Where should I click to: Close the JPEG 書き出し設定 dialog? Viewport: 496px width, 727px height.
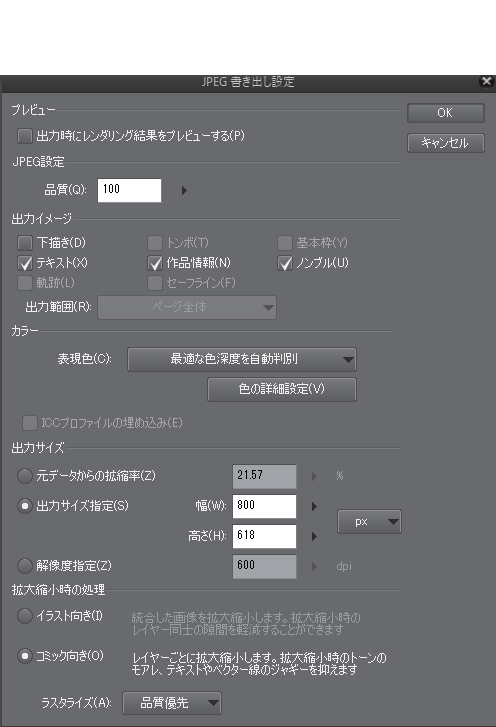(x=486, y=82)
